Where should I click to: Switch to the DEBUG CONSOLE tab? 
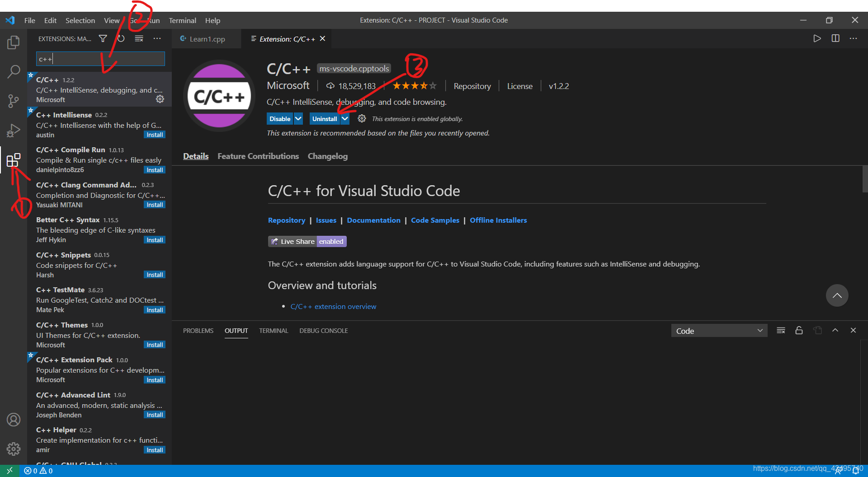[x=324, y=331]
